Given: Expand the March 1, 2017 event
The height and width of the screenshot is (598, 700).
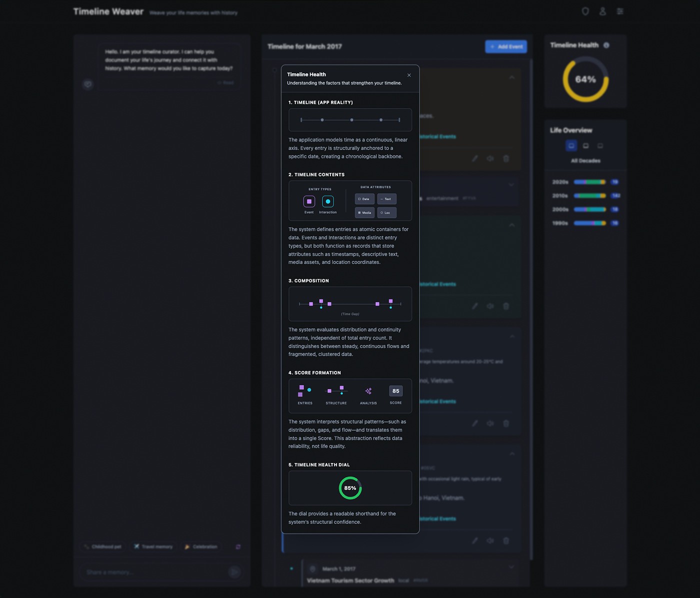Looking at the screenshot, I should coord(511,567).
